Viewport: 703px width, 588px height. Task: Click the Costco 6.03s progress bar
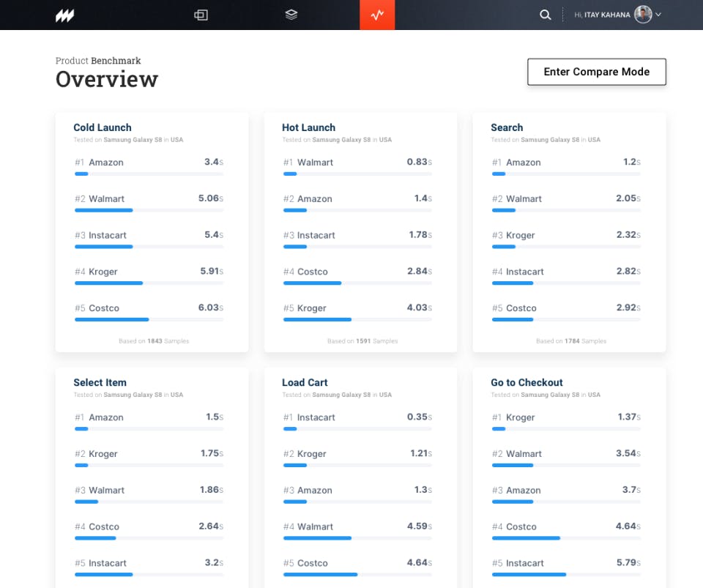pyautogui.click(x=149, y=319)
